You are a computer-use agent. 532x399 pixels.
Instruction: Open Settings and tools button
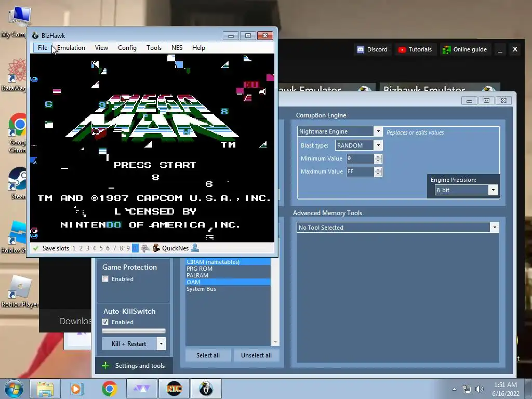pos(134,365)
